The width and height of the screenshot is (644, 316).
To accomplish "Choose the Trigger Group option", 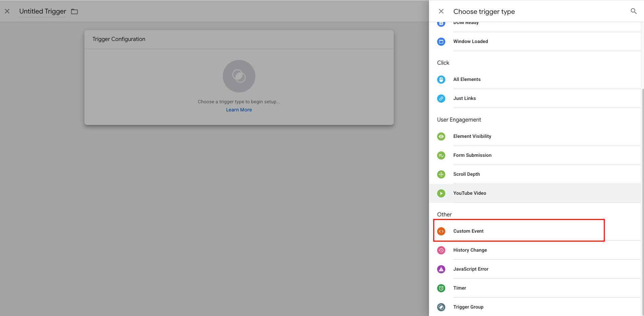I will pyautogui.click(x=468, y=307).
